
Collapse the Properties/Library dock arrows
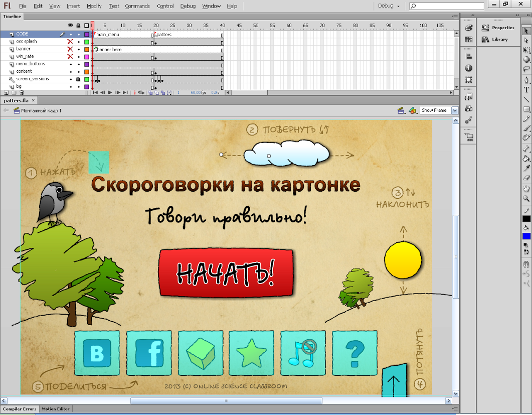(x=517, y=15)
